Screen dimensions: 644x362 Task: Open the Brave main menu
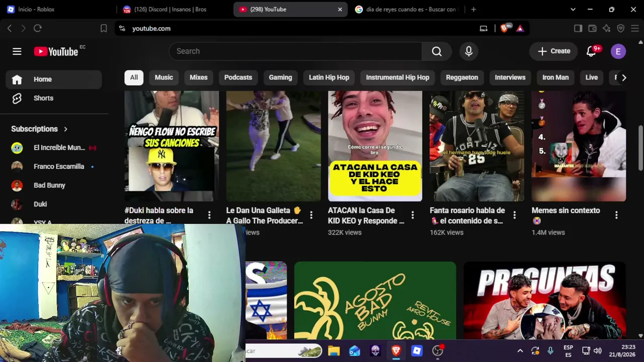[x=634, y=29]
